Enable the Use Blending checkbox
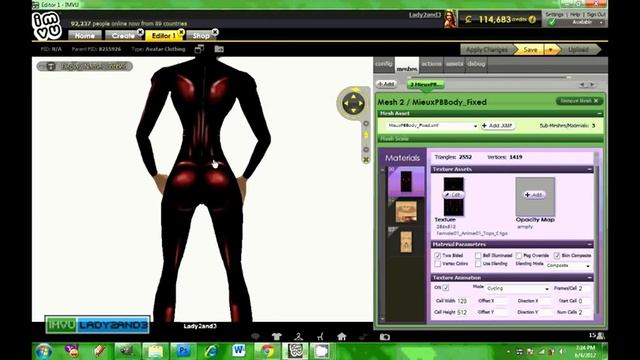The image size is (640, 360). (478, 264)
